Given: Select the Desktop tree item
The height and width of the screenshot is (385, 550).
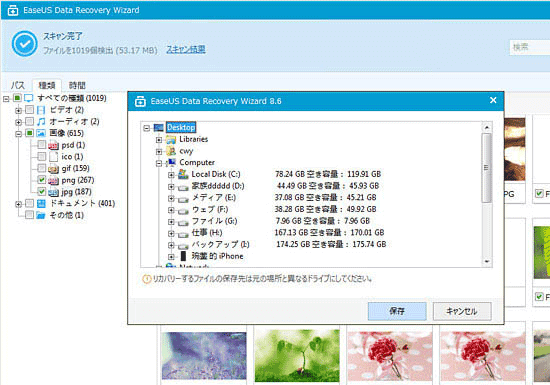Looking at the screenshot, I should pos(181,128).
